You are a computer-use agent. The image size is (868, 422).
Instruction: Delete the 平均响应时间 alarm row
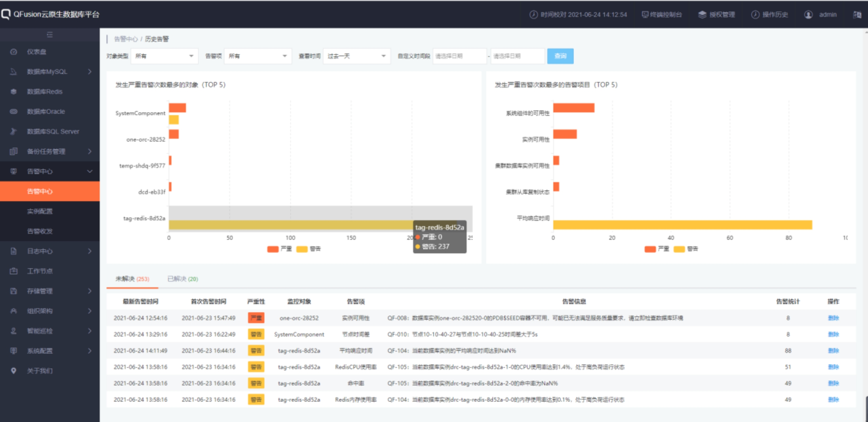pyautogui.click(x=833, y=351)
